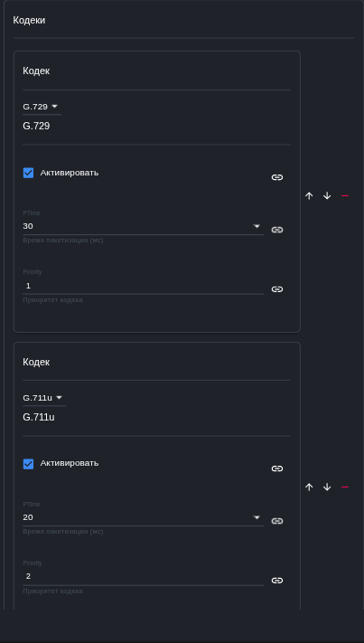Click link icon beside G.729 PTime 30

(x=277, y=230)
